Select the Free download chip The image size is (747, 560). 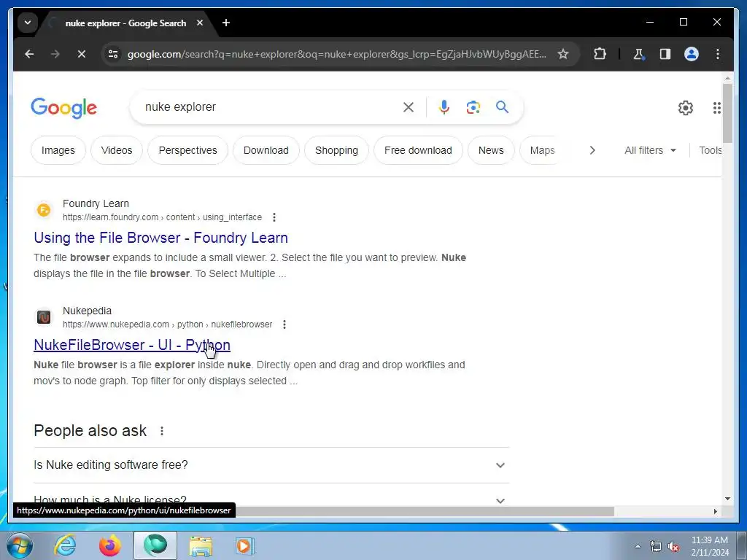(x=418, y=150)
